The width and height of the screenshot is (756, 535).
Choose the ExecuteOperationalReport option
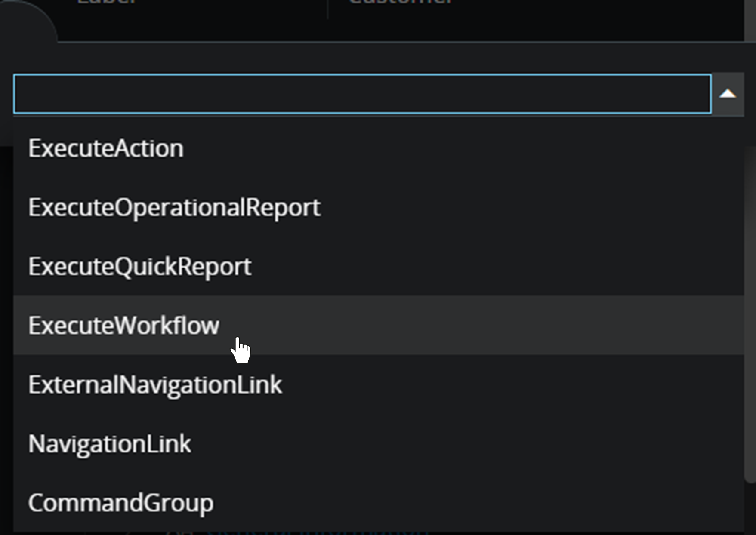pos(174,207)
